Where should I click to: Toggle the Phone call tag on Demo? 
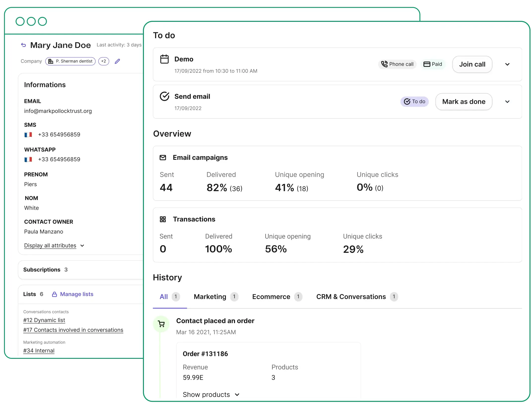click(x=397, y=64)
